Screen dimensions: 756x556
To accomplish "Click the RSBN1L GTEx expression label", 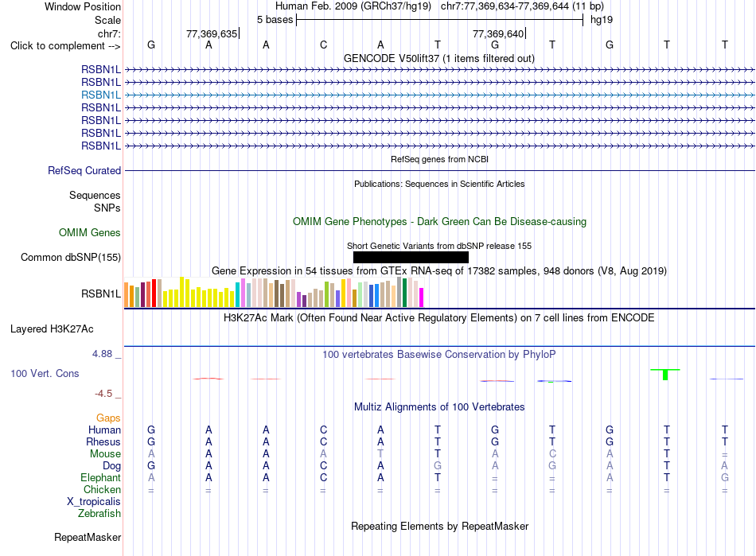I will (101, 294).
